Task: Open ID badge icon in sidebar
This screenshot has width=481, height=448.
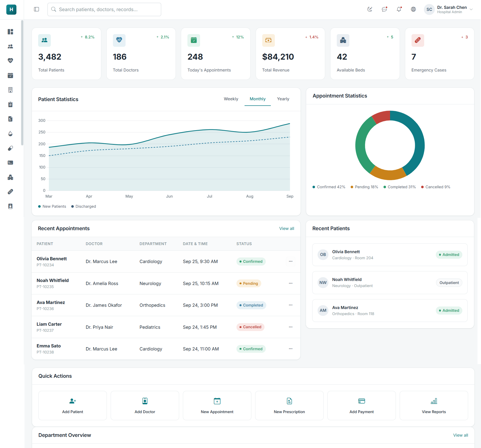Action: click(x=10, y=206)
